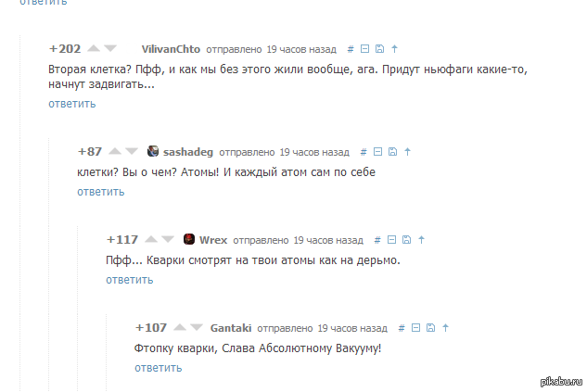Collapse VilivanChto's comment thread
Image resolution: width=587 pixels, height=392 pixels.
(365, 48)
